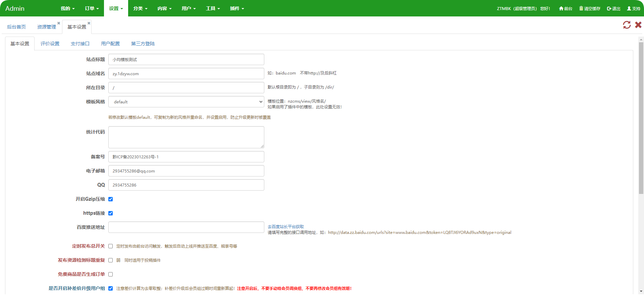Click the page vertical scrollbar thumb
Viewport: 644px width, 303px height.
pyautogui.click(x=641, y=118)
